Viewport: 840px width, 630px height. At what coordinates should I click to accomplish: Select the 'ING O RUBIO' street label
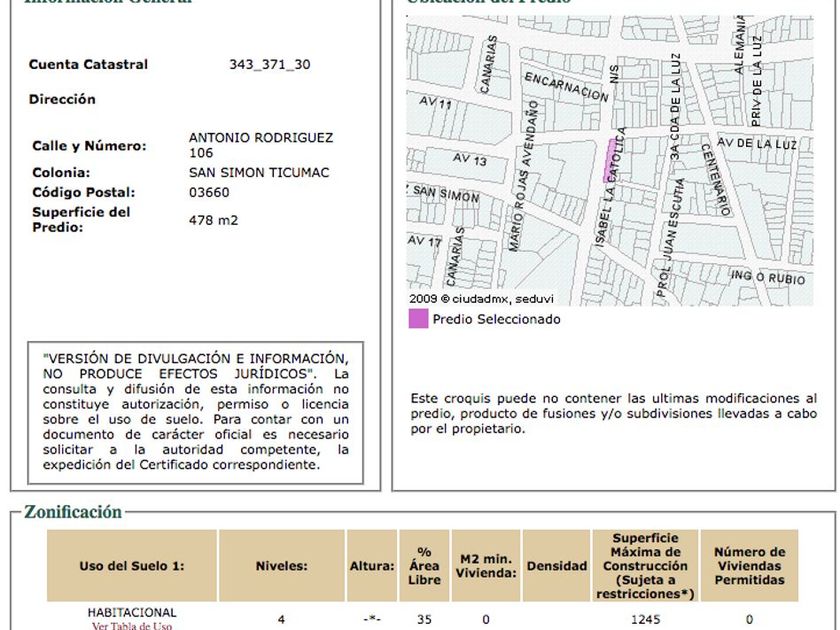click(767, 277)
